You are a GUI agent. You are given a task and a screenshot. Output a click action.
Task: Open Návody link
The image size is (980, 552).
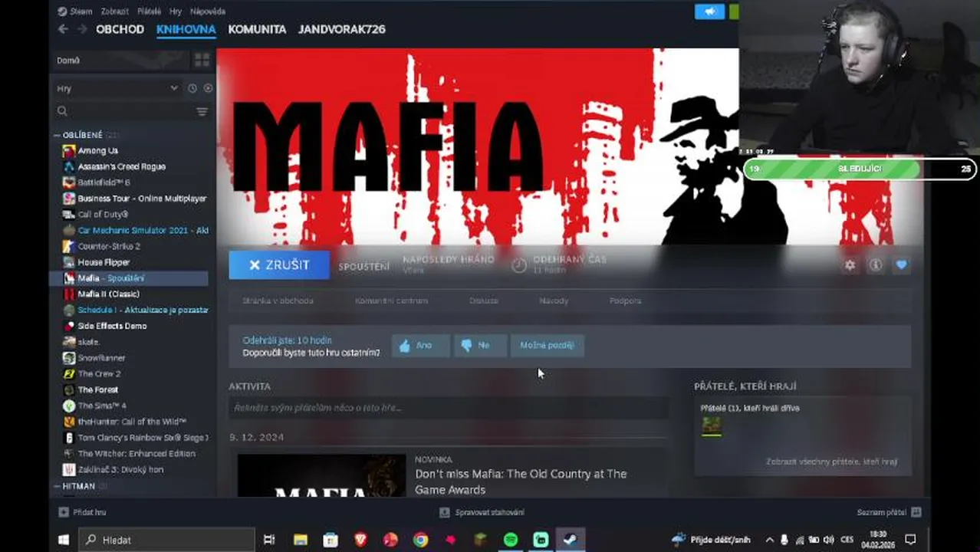tap(554, 301)
